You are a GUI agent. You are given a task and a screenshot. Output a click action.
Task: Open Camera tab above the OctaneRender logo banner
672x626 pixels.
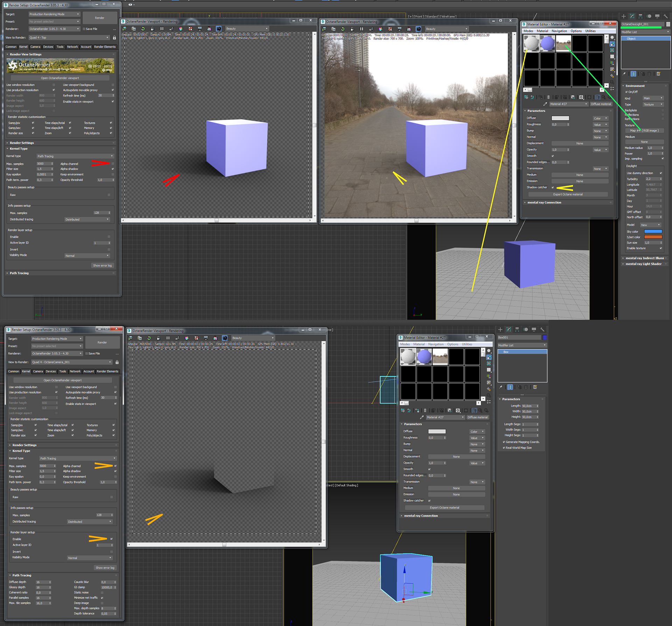click(35, 47)
